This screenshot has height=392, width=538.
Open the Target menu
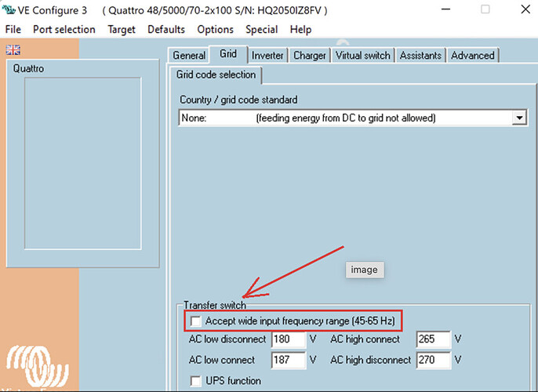pyautogui.click(x=122, y=30)
